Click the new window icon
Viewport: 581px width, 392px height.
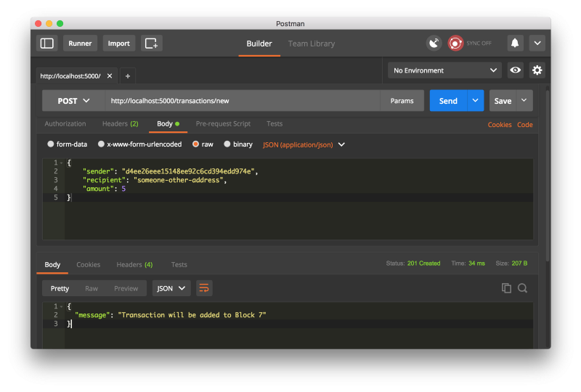(x=151, y=44)
